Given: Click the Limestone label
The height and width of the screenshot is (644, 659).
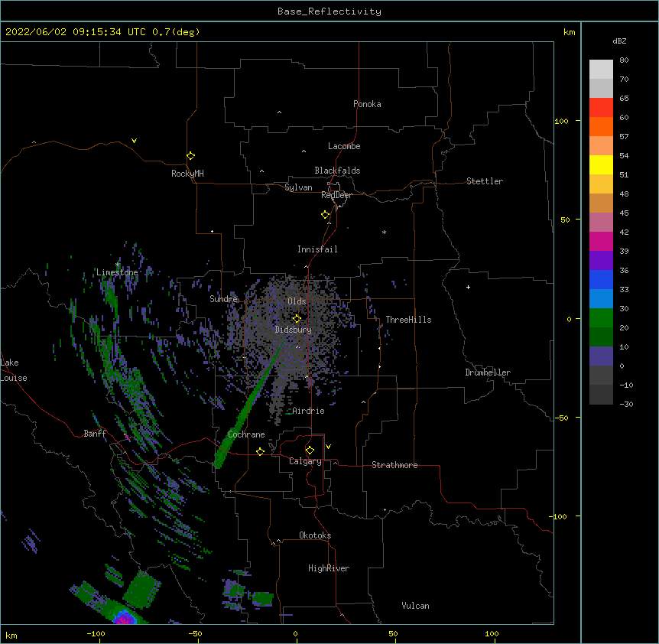Looking at the screenshot, I should [x=117, y=272].
